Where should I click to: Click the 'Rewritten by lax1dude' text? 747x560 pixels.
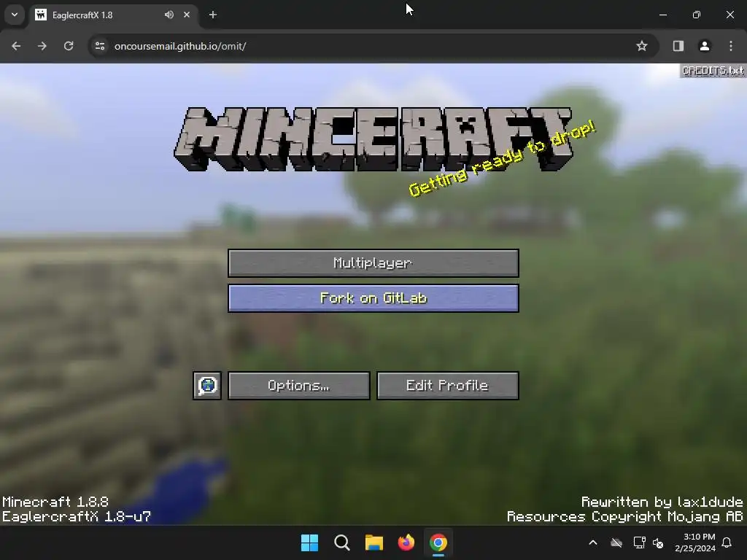[662, 502]
